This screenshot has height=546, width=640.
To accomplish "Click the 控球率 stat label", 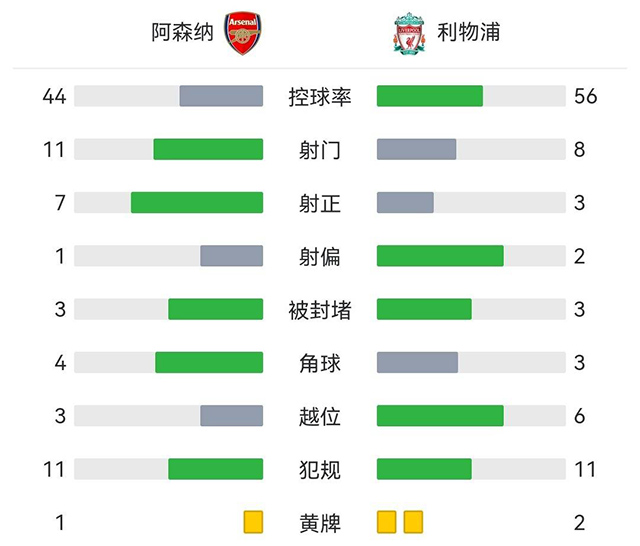I will pyautogui.click(x=320, y=97).
